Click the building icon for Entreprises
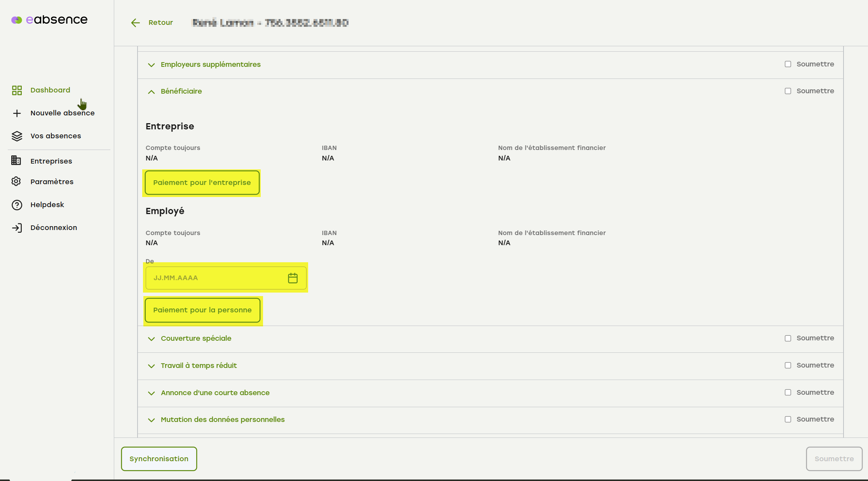This screenshot has width=868, height=481. [16, 160]
